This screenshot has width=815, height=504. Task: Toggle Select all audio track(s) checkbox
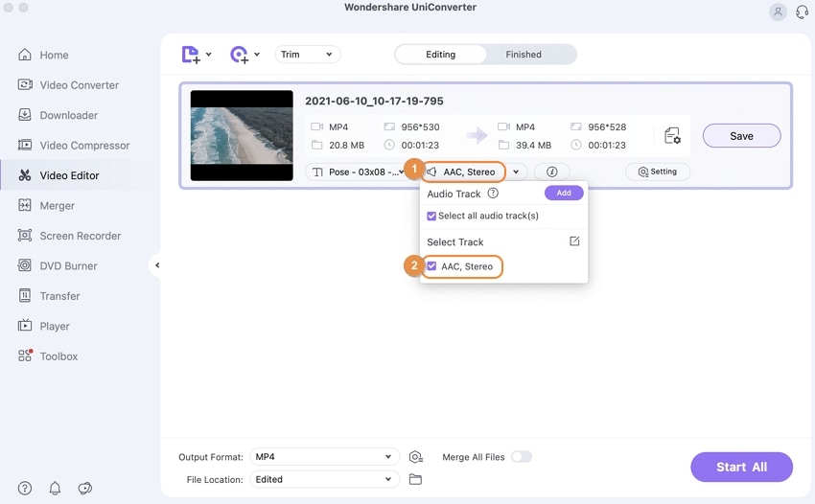tap(431, 217)
